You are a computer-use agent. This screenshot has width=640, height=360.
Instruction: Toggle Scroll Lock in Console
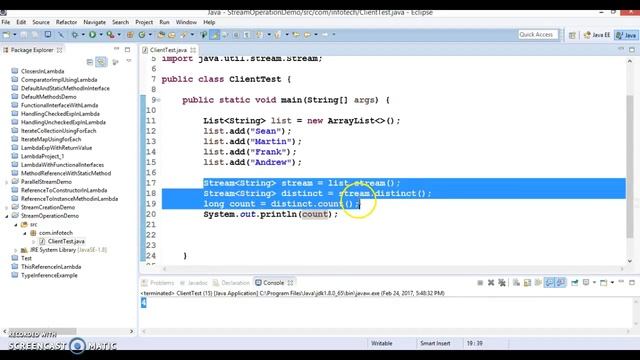[x=527, y=282]
